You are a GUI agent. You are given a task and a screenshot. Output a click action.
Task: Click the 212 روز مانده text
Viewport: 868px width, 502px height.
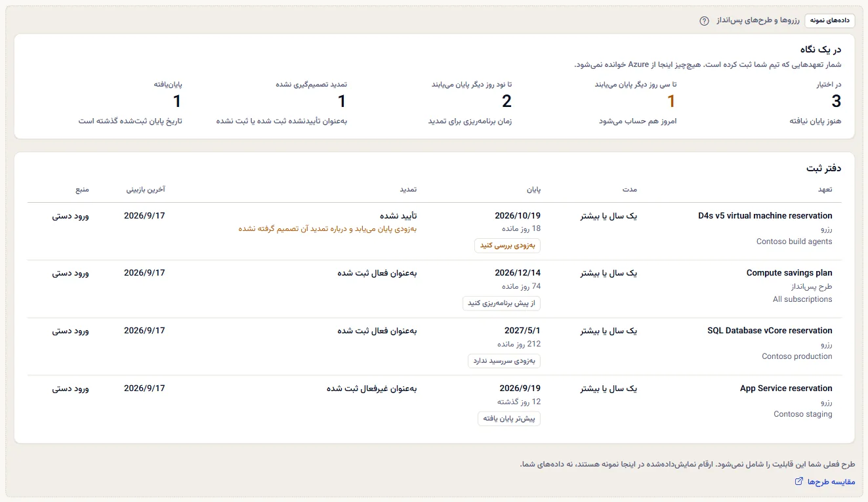(x=520, y=344)
